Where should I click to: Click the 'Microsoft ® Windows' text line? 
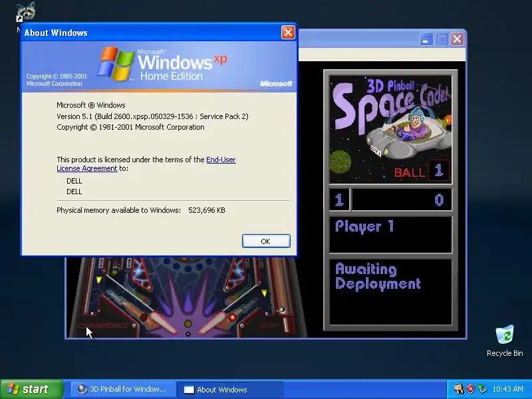coord(91,105)
